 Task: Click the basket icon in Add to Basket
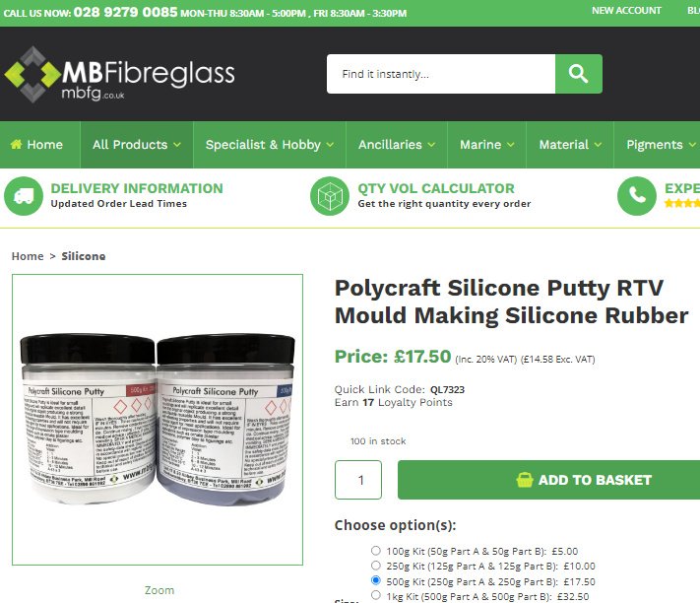tap(525, 480)
